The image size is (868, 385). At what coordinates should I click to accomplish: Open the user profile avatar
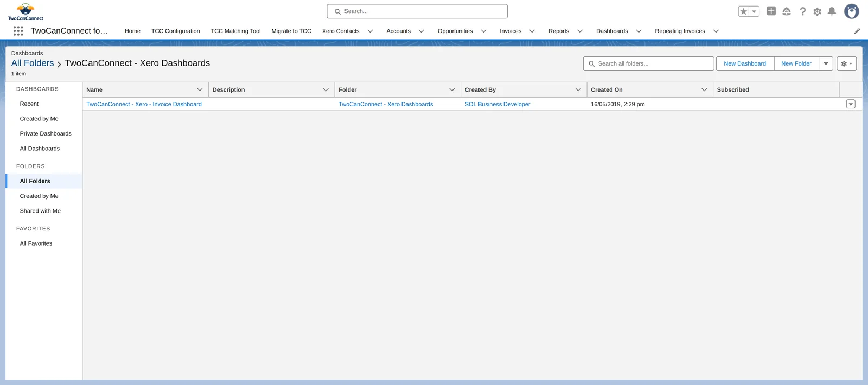[852, 11]
